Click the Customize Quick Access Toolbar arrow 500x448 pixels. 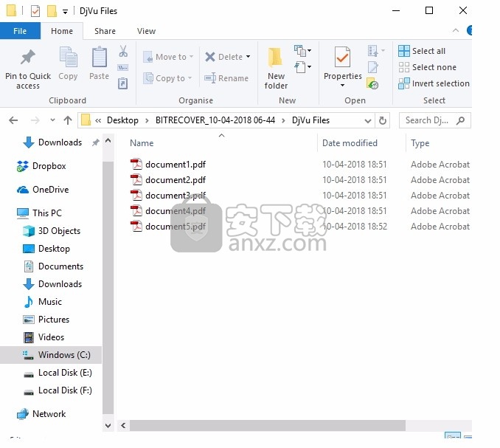[65, 12]
